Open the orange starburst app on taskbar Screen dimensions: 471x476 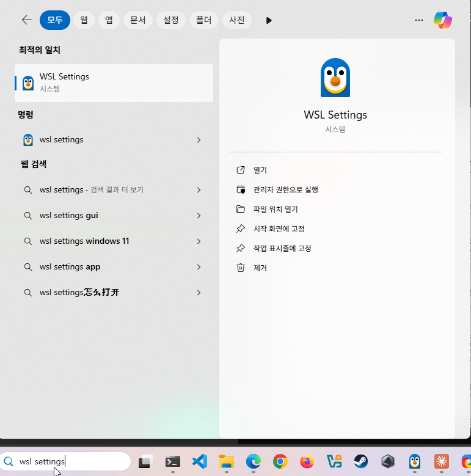(x=442, y=461)
